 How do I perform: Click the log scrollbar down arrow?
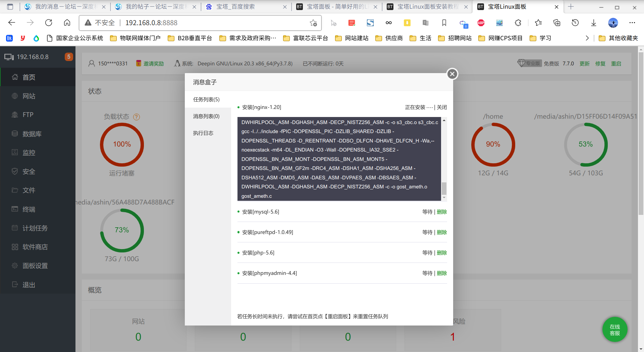pyautogui.click(x=444, y=198)
